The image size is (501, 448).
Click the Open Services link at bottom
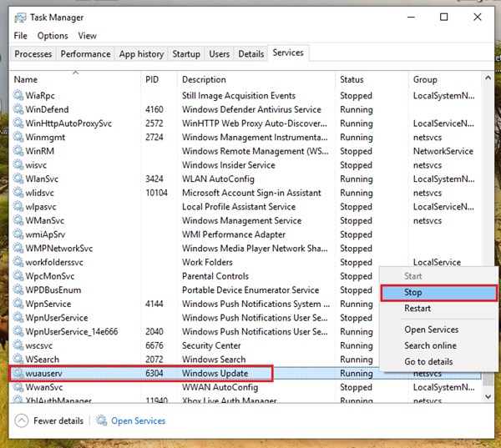point(138,420)
